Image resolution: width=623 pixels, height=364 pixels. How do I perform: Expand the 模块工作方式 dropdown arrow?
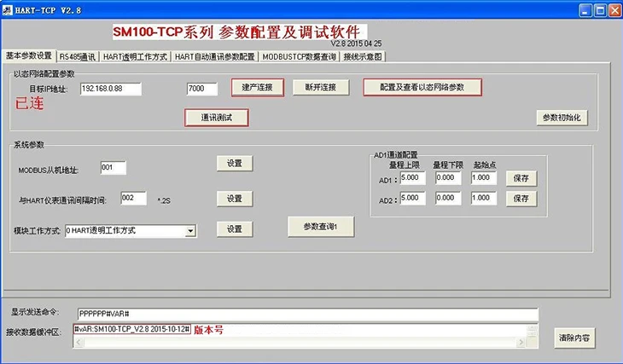(190, 231)
